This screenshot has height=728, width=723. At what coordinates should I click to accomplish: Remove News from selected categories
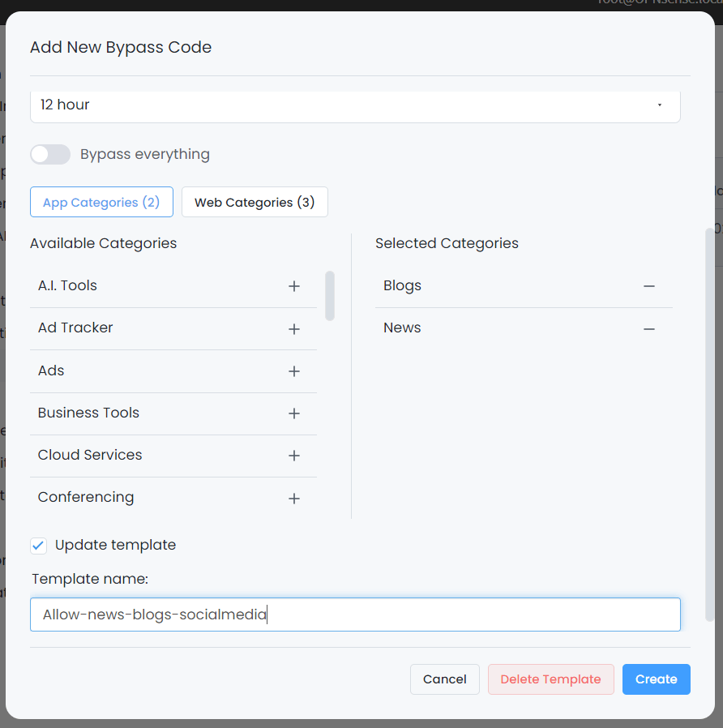[x=648, y=328]
